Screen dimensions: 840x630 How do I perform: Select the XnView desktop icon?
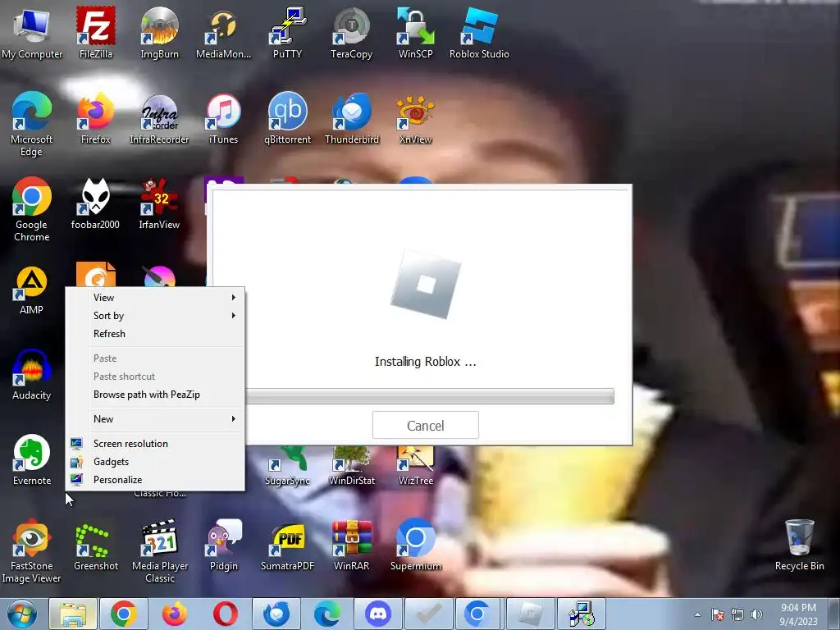coord(415,118)
